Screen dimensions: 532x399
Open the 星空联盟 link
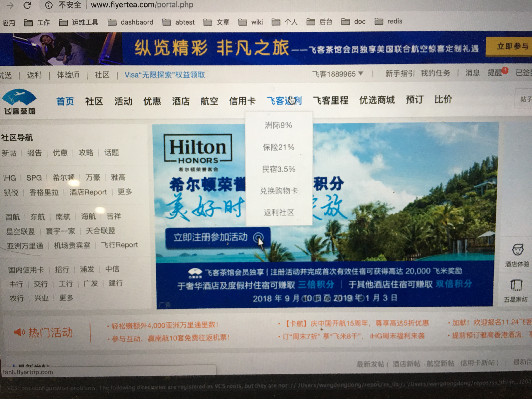21,232
